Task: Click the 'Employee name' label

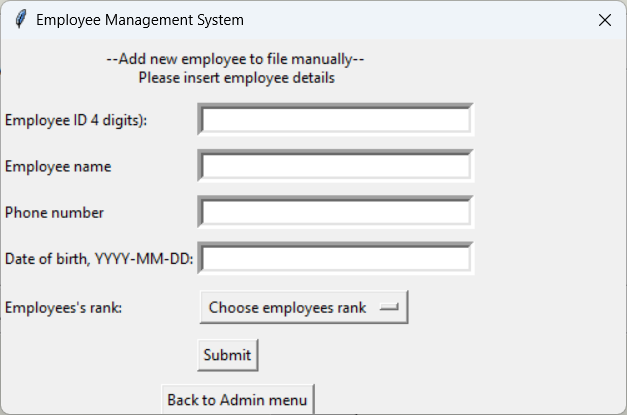Action: pos(58,166)
